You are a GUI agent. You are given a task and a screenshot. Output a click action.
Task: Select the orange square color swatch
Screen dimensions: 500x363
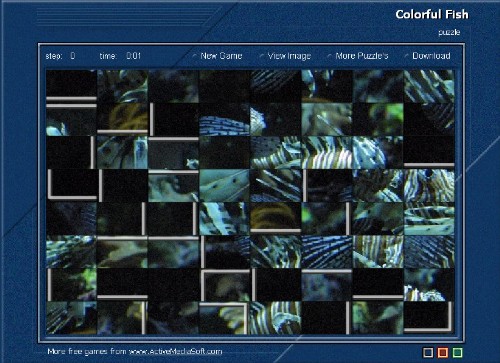click(x=443, y=352)
